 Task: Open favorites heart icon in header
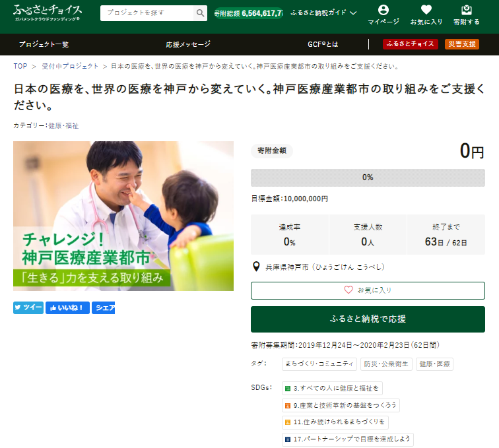(x=426, y=15)
